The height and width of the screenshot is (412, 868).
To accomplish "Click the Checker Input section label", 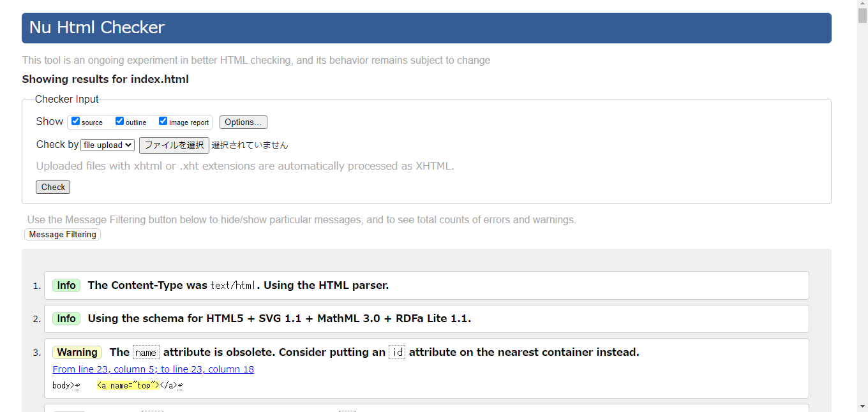I will pos(66,99).
